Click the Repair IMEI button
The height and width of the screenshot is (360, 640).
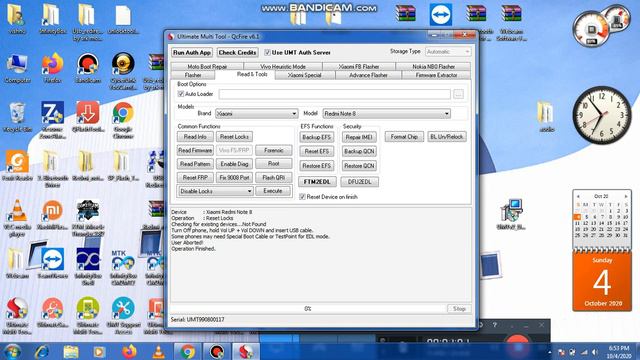click(x=359, y=137)
